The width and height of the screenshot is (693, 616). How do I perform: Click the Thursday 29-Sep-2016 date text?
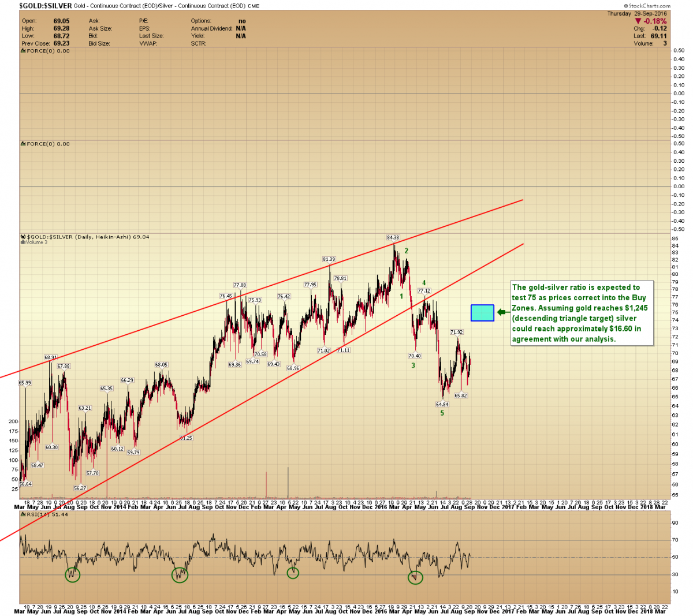(x=636, y=14)
